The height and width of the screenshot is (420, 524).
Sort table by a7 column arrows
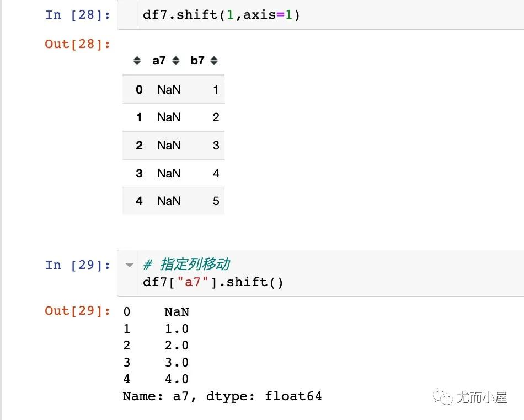(x=176, y=61)
